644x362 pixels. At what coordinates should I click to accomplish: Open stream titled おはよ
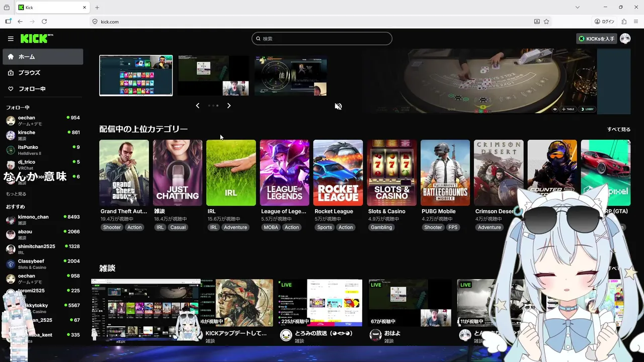392,333
